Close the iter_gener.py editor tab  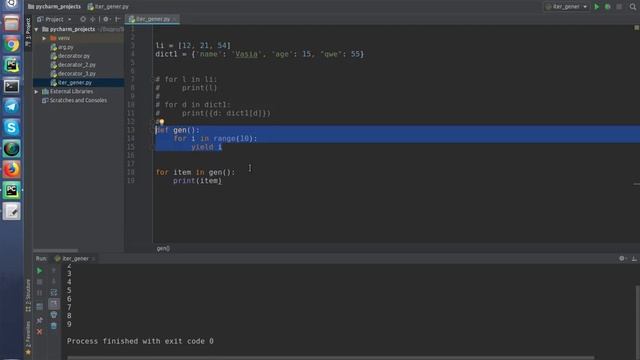pyautogui.click(x=175, y=19)
